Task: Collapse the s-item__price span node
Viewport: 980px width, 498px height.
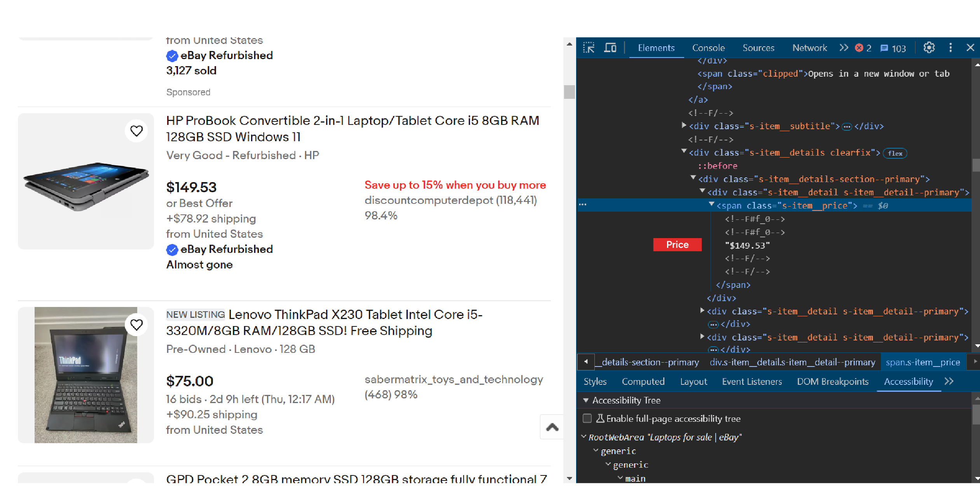Action: pos(711,205)
